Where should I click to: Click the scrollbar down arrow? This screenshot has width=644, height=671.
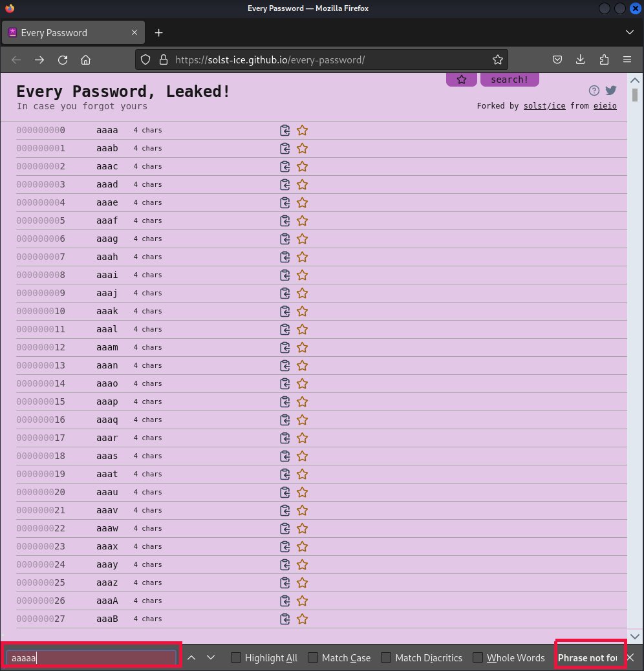pyautogui.click(x=634, y=636)
